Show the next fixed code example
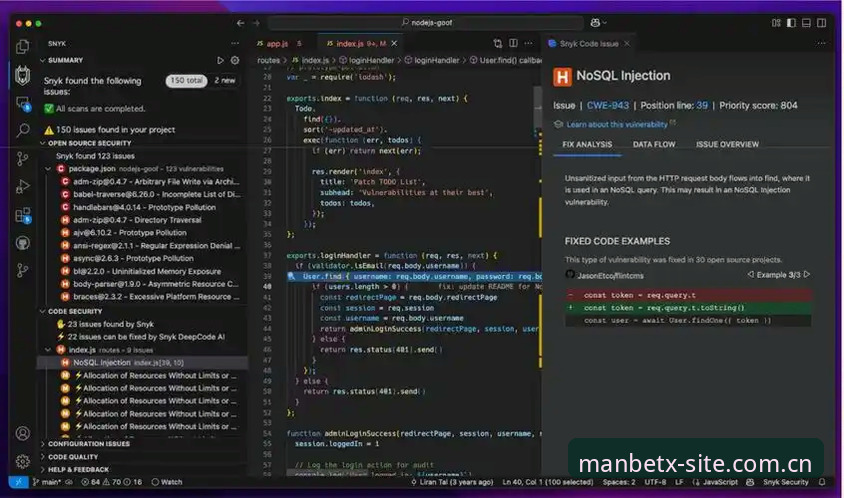Viewport: 844px width, 498px height. [x=806, y=275]
